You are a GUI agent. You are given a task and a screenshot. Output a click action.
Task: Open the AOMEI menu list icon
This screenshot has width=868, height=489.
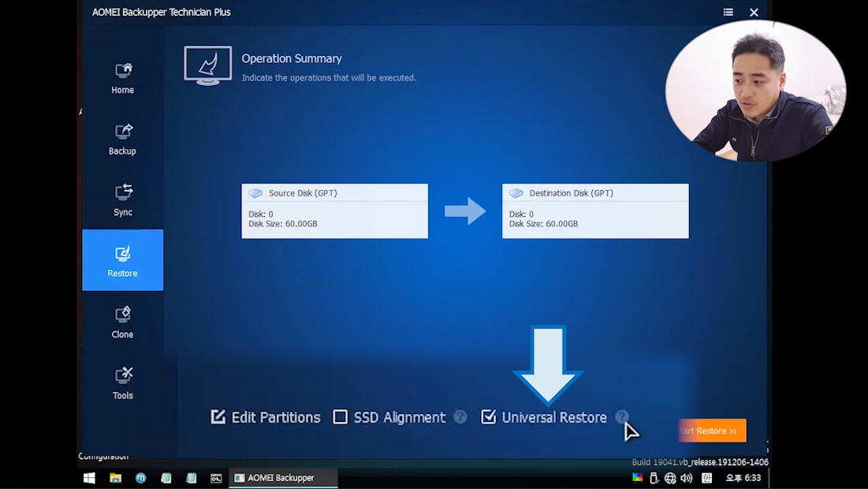[728, 12]
